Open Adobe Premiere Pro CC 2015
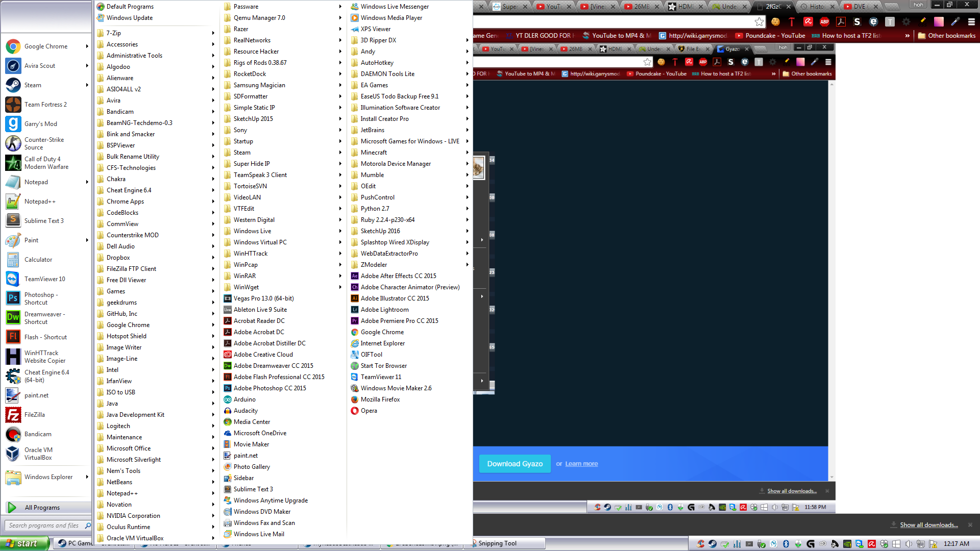The width and height of the screenshot is (980, 551). 399,321
